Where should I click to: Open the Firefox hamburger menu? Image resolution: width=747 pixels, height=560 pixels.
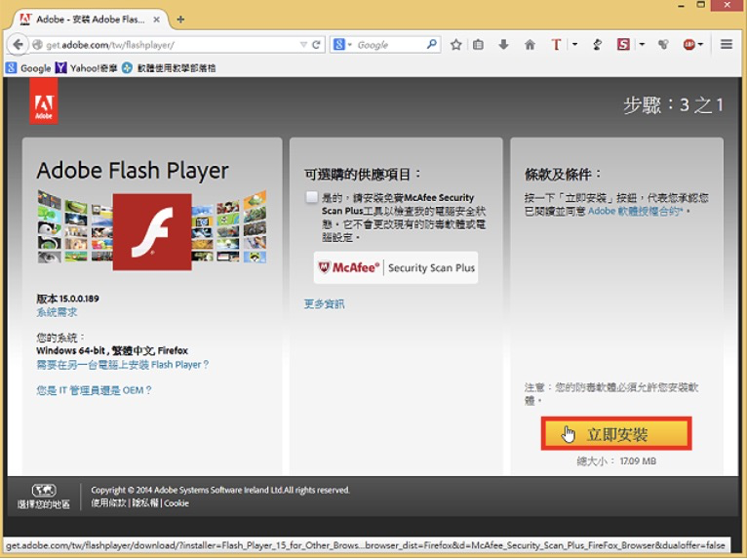[727, 44]
